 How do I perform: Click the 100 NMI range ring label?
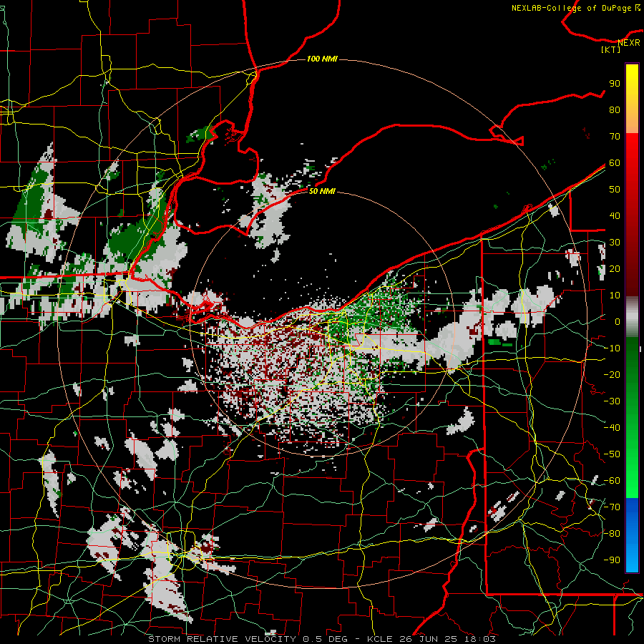click(322, 59)
